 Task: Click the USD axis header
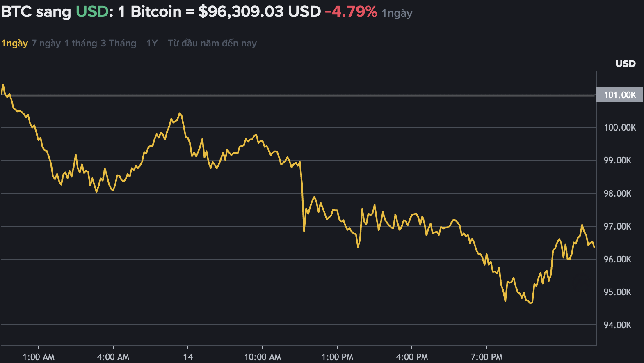click(x=625, y=64)
